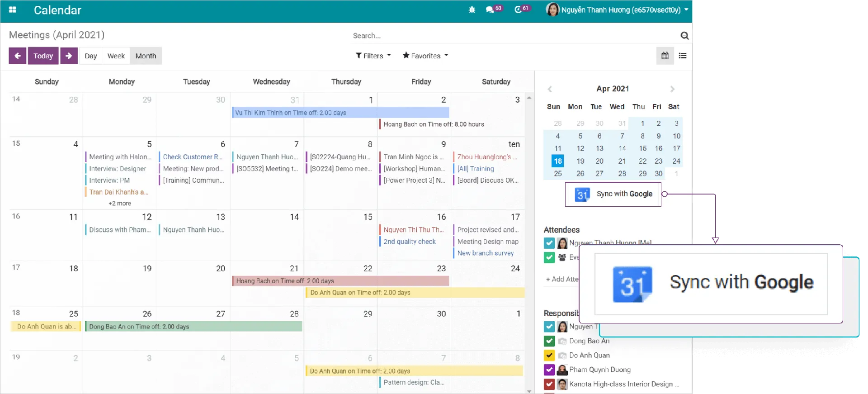Open 'Project revised and...' event
868x394 pixels.
pos(487,230)
